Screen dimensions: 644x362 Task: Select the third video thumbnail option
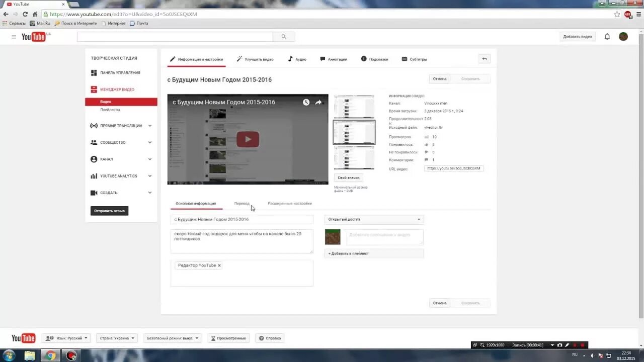(354, 157)
